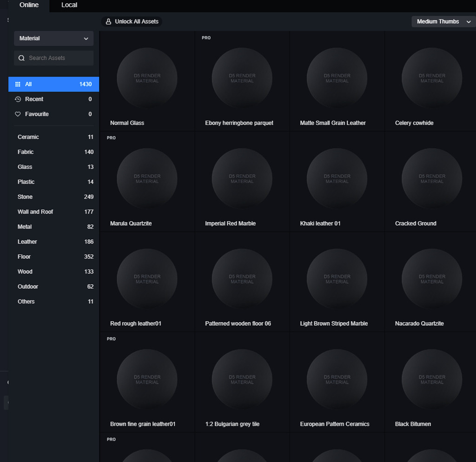Pick the Nacarado Quartzite material thumbnail
Screen dimensions: 476x462
tap(432, 279)
